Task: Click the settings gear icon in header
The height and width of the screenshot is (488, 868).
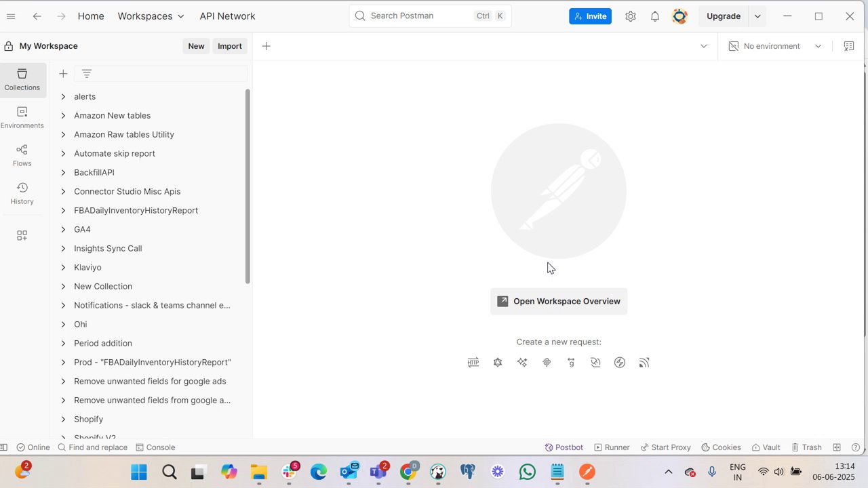Action: (631, 16)
